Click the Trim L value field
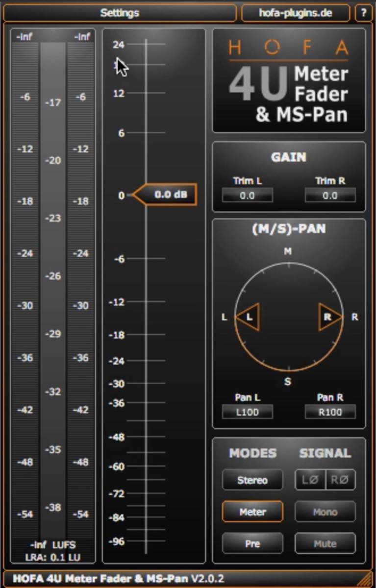This screenshot has width=376, height=588. (247, 196)
